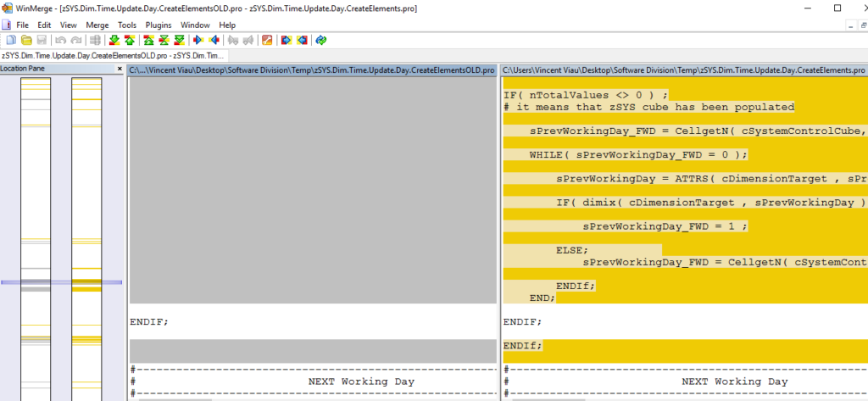
Task: Select the CreateElementsOLD.pro comparison tab
Action: click(110, 55)
